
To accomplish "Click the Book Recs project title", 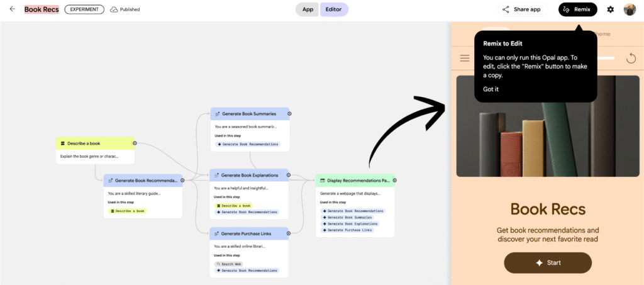I will coord(42,9).
